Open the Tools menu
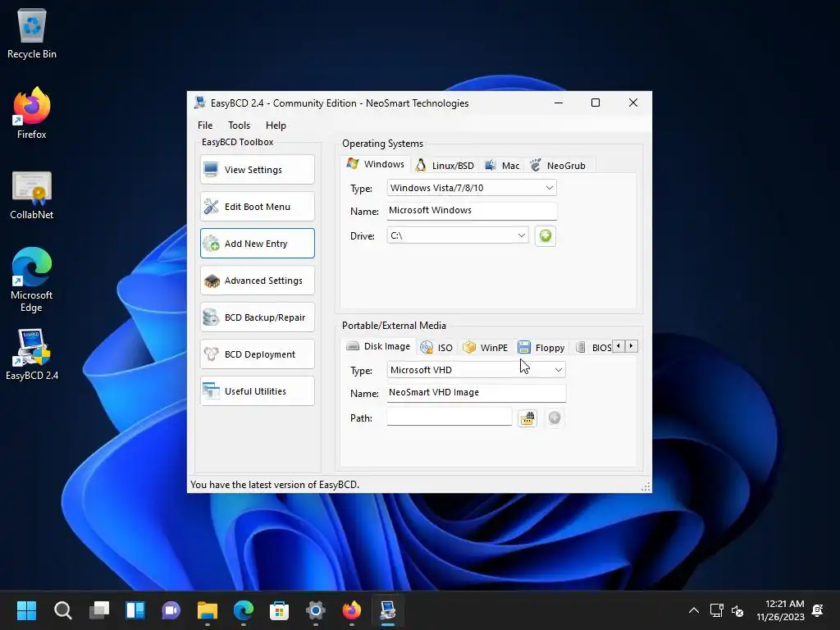840x630 pixels. (239, 126)
